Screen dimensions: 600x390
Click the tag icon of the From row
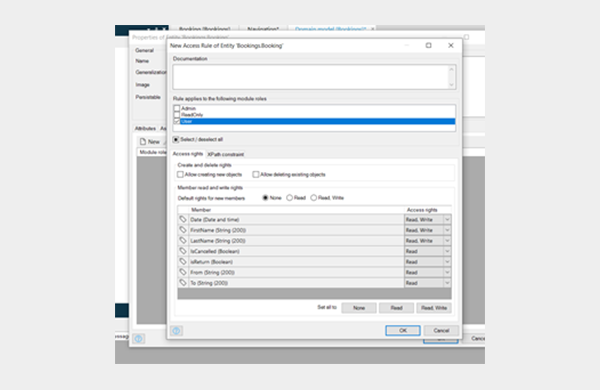pos(183,272)
